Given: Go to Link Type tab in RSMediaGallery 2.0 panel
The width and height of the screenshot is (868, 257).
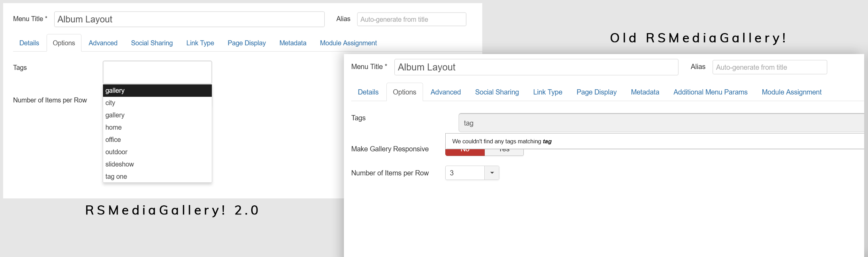Looking at the screenshot, I should coord(200,43).
